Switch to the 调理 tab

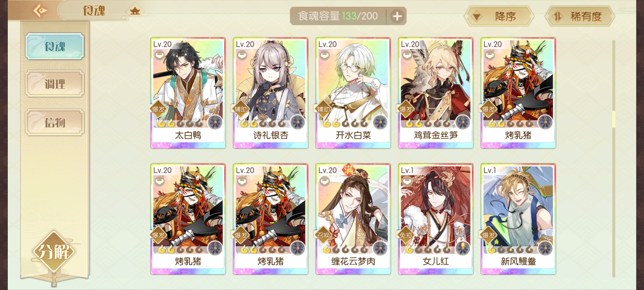[55, 84]
